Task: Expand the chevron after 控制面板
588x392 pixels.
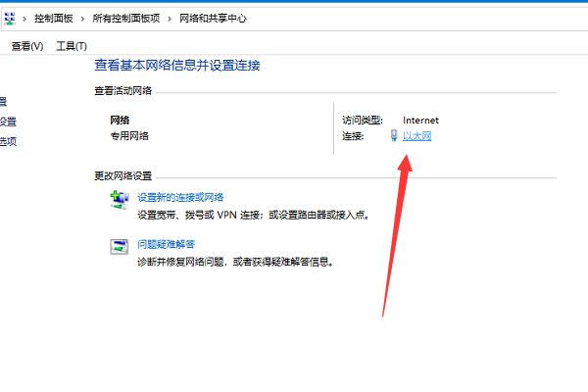Action: (82, 19)
